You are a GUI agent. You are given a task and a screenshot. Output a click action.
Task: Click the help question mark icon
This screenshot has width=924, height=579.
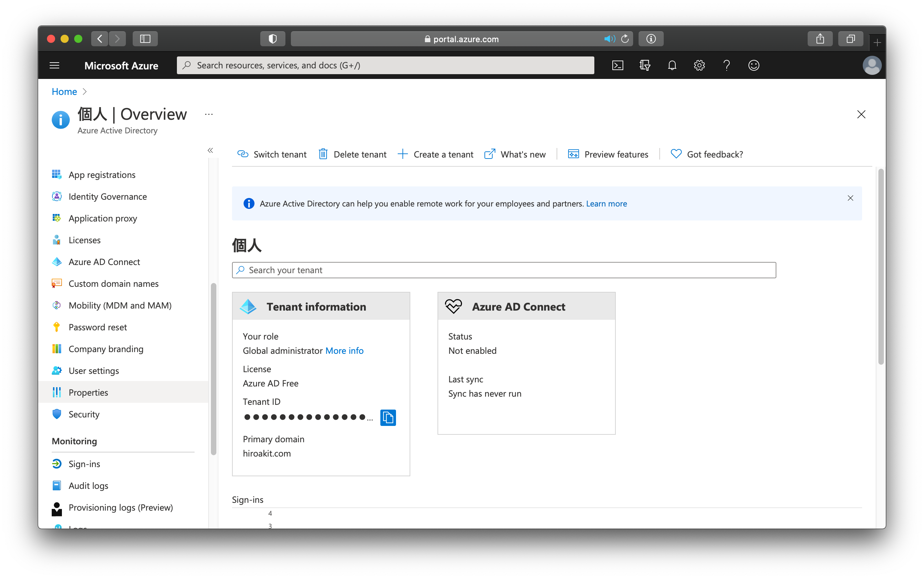726,65
